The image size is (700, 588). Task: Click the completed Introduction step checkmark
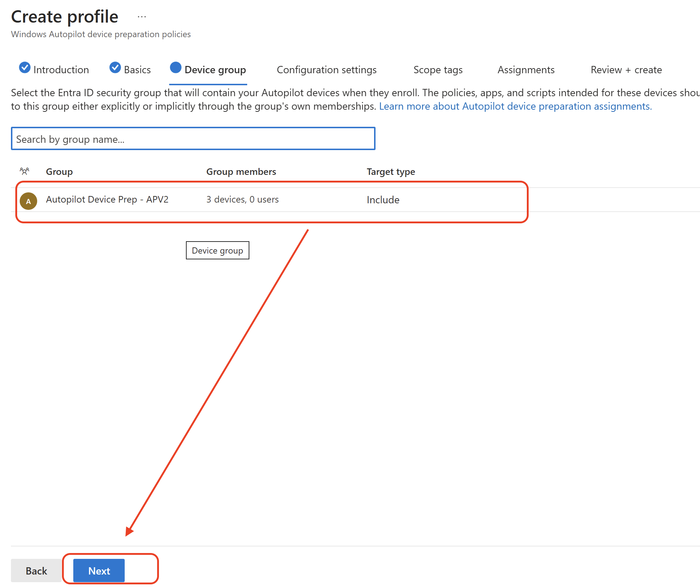[x=24, y=68]
